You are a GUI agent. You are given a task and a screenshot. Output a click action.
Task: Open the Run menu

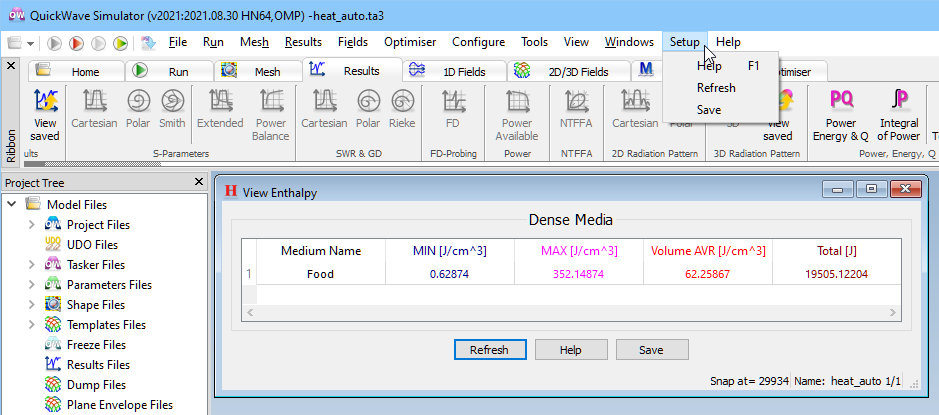213,42
